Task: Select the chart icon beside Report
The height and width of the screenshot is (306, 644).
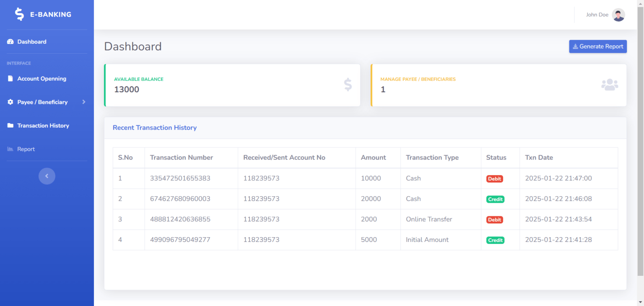Action: point(10,149)
